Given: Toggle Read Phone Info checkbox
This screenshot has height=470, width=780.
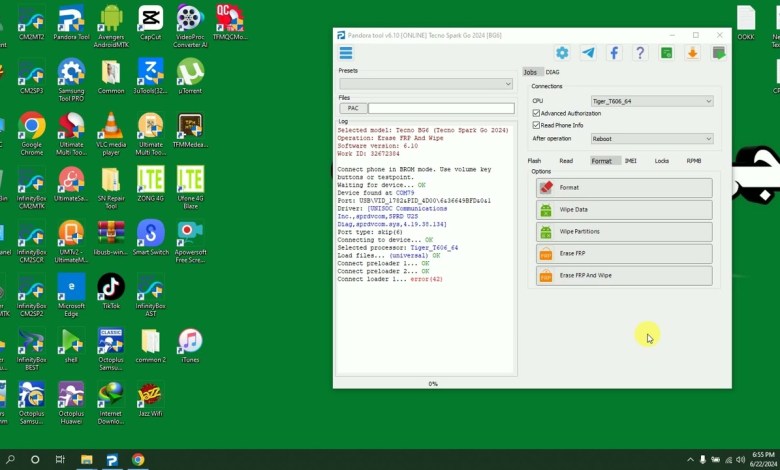Looking at the screenshot, I should [x=536, y=125].
